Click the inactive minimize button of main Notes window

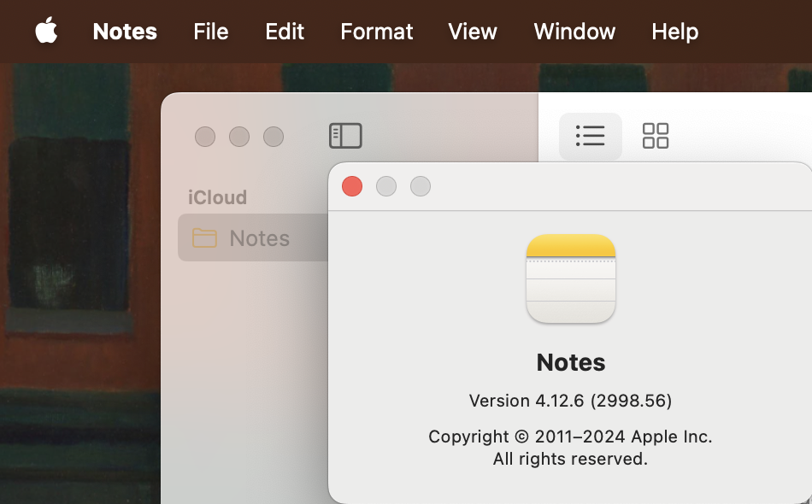click(x=239, y=137)
